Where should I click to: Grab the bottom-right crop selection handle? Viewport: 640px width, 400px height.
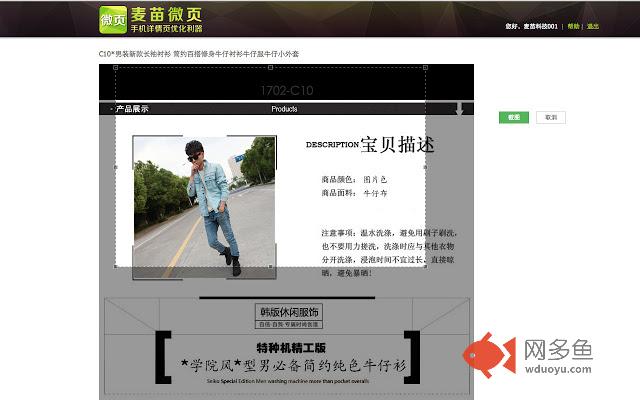pyautogui.click(x=425, y=267)
